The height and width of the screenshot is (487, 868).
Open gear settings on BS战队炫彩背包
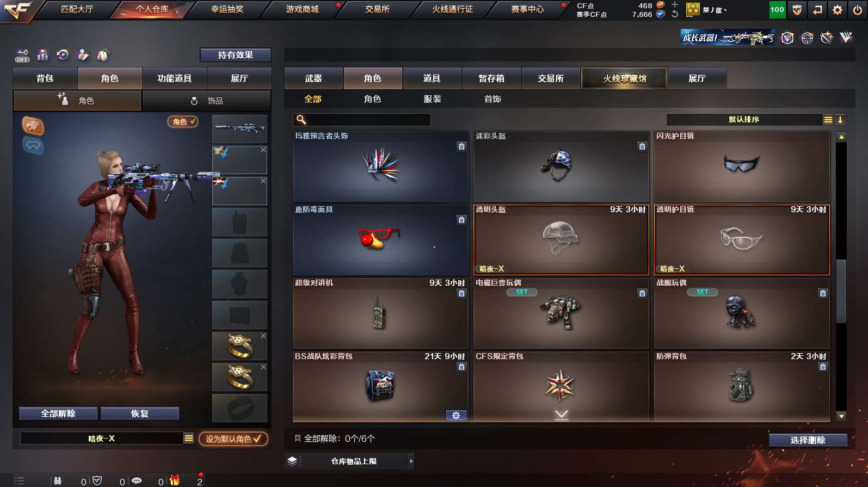[x=456, y=415]
